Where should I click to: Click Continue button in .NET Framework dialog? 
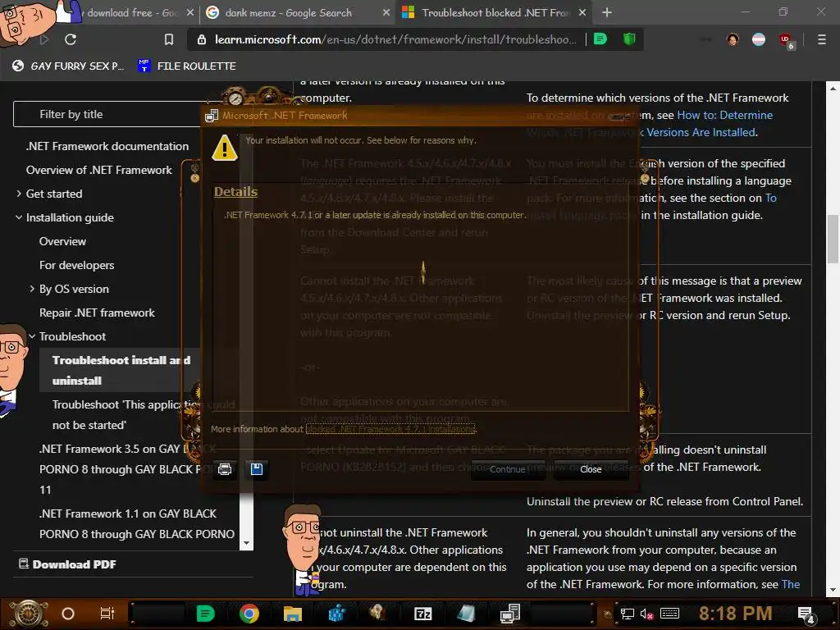pyautogui.click(x=507, y=469)
